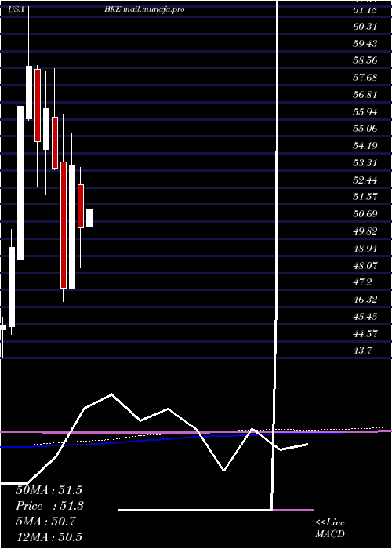Click the 45.45 price axis label
The image size is (392, 549).
tap(365, 317)
